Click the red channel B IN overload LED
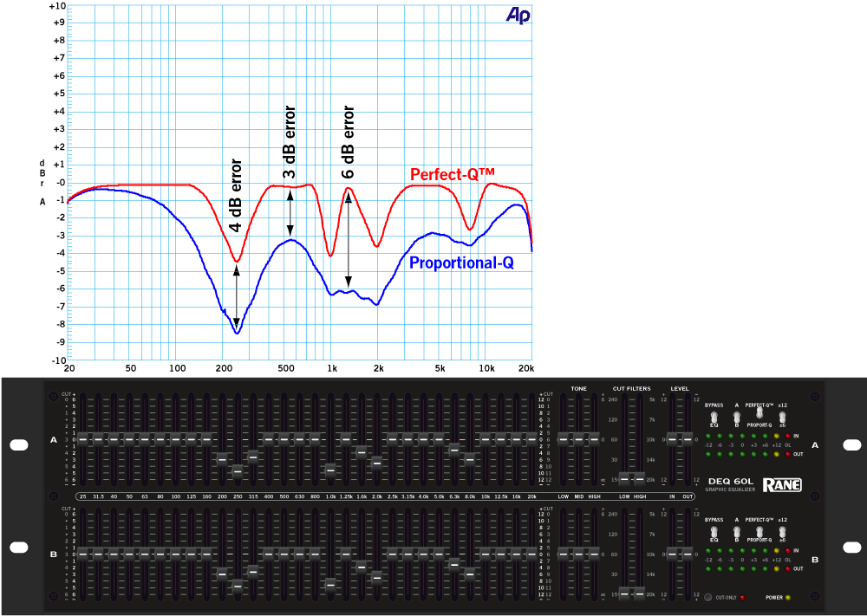The width and height of the screenshot is (867, 616). pos(788,551)
